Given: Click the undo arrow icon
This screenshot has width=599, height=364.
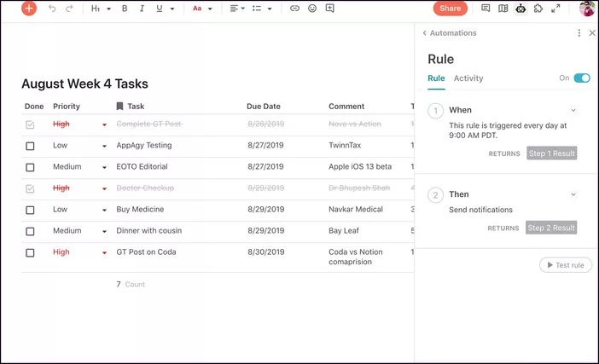Looking at the screenshot, I should pyautogui.click(x=52, y=9).
